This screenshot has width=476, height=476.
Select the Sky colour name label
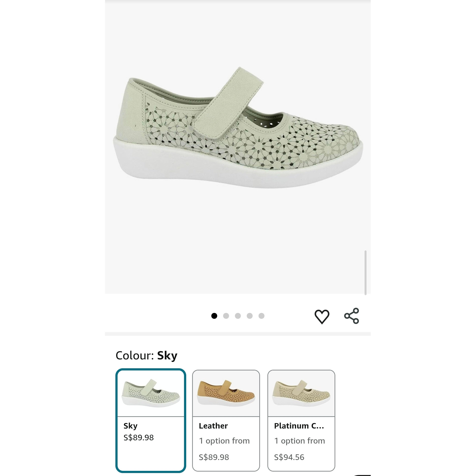[x=131, y=426]
